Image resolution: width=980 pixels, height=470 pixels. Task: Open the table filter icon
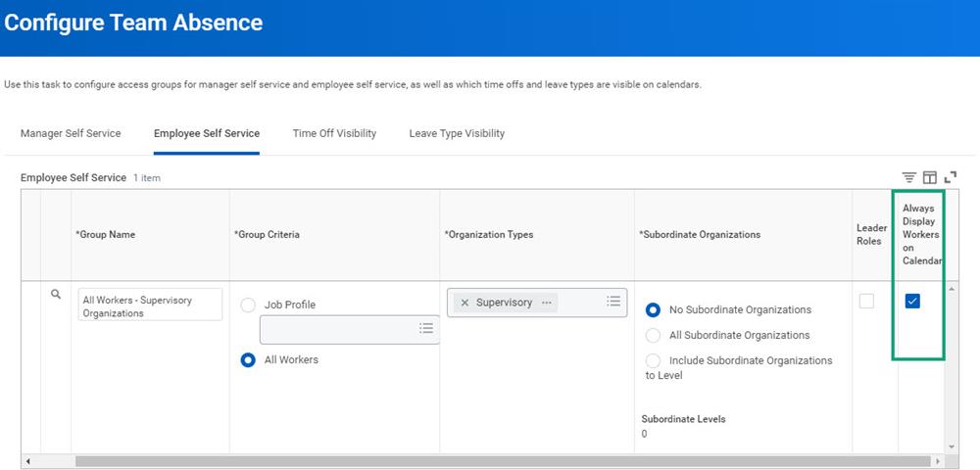click(908, 177)
